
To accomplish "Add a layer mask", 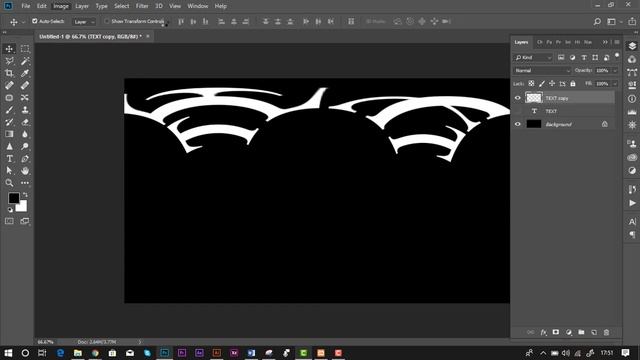I will point(556,332).
